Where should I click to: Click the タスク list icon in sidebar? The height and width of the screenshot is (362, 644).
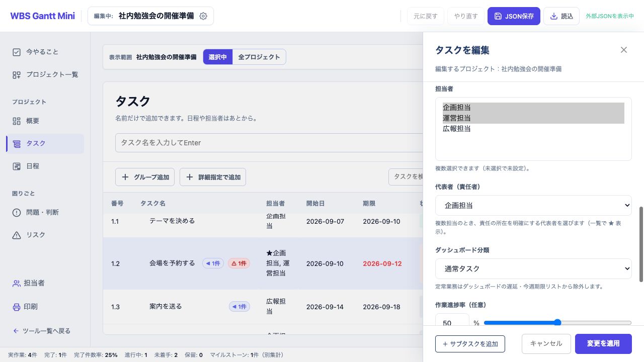(17, 144)
